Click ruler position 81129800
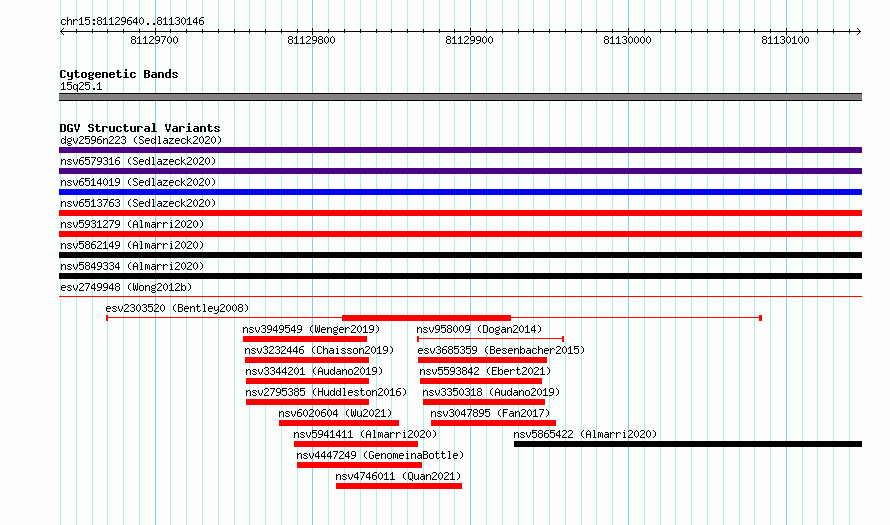This screenshot has width=890, height=525. click(312, 40)
